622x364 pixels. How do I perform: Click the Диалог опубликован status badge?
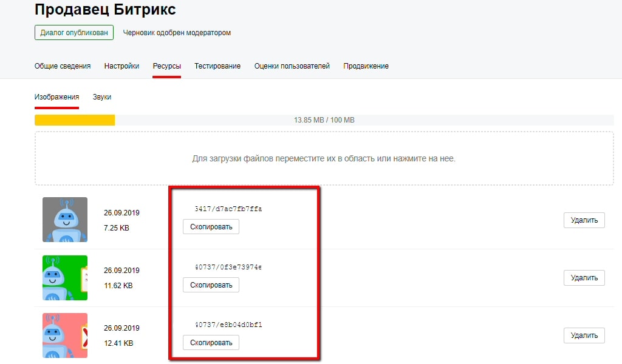click(73, 33)
